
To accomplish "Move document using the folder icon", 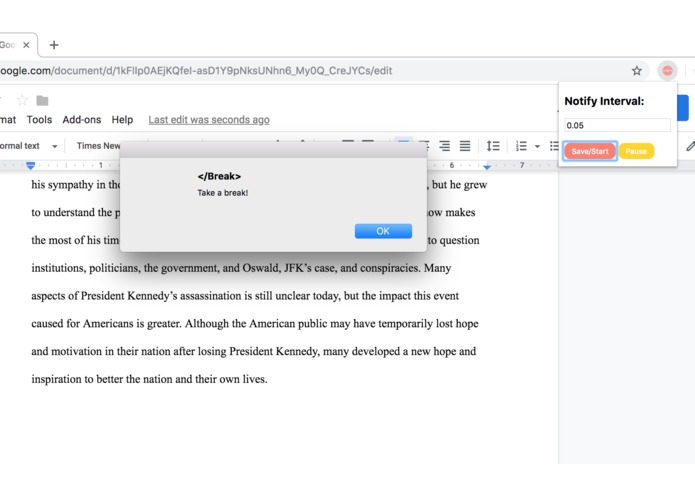I will click(42, 101).
